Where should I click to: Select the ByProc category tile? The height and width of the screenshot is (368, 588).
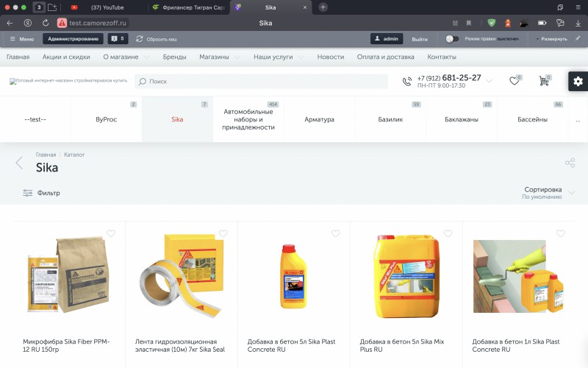106,119
